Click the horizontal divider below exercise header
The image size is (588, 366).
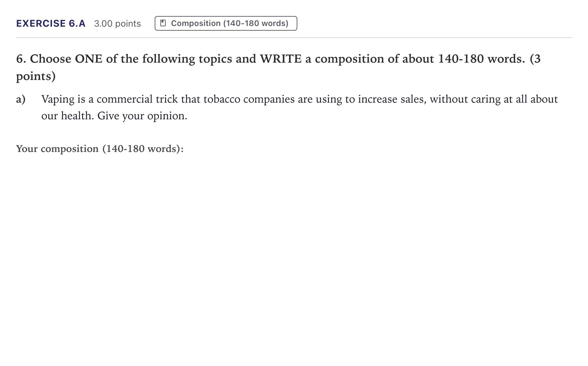coord(294,38)
